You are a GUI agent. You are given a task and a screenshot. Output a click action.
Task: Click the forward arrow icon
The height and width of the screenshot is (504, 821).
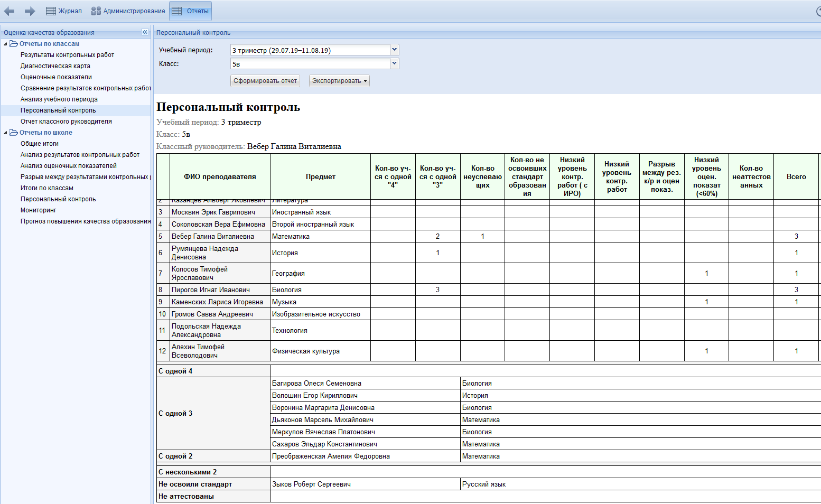click(x=30, y=11)
